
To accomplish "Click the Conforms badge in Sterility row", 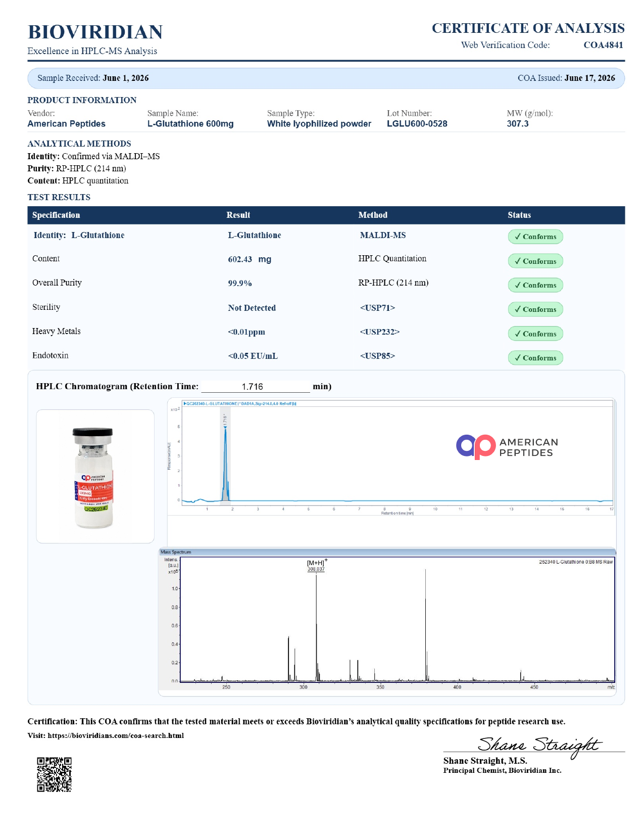I will pyautogui.click(x=535, y=309).
